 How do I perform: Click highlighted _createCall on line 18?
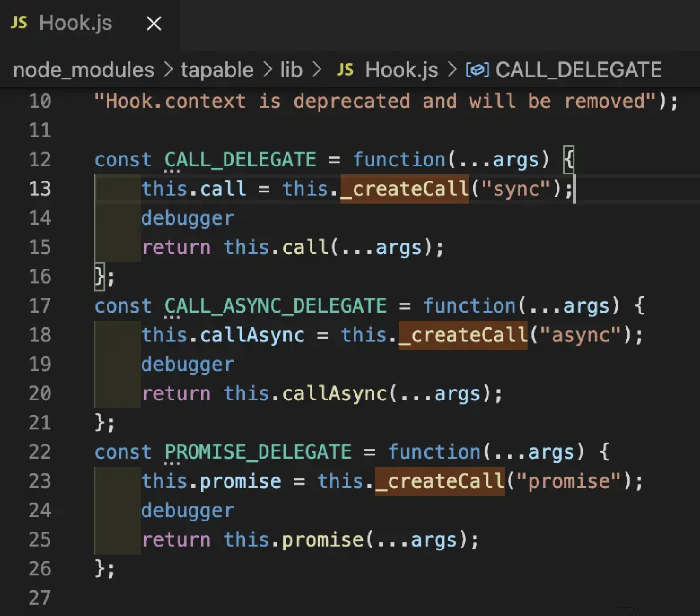(x=463, y=335)
